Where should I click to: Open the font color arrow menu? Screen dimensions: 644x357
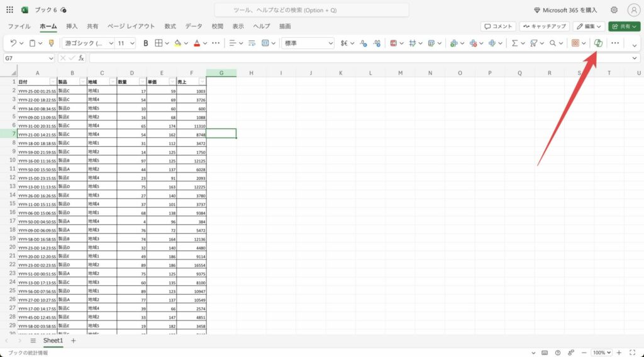pos(205,43)
